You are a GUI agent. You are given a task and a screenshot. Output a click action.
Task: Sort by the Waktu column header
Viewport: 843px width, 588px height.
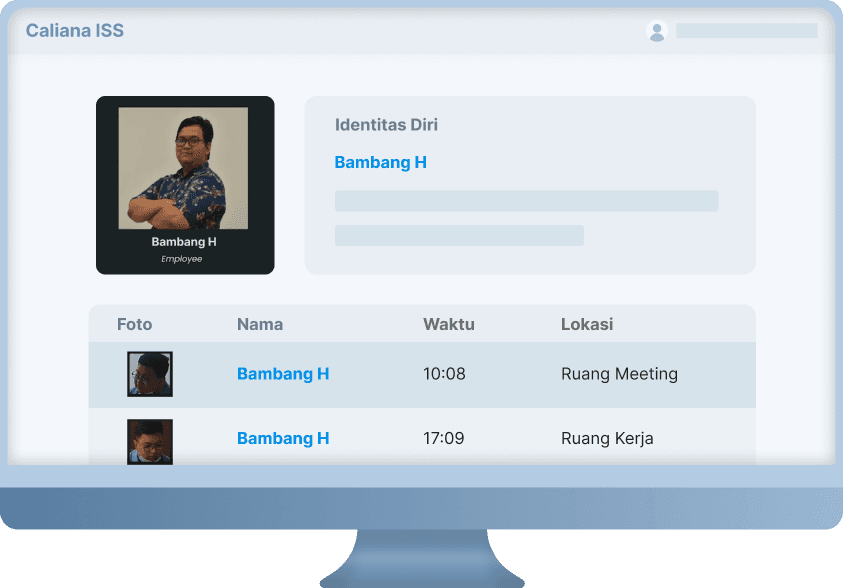[x=448, y=324]
